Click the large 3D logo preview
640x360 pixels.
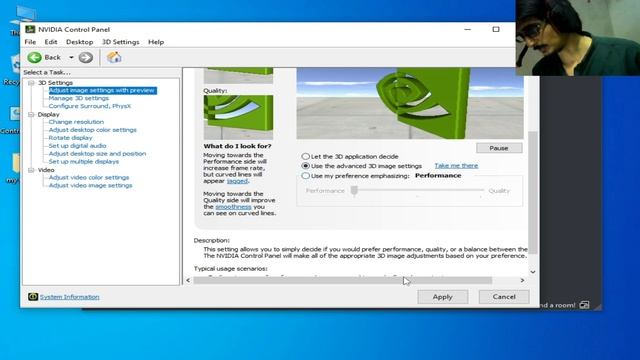click(410, 103)
